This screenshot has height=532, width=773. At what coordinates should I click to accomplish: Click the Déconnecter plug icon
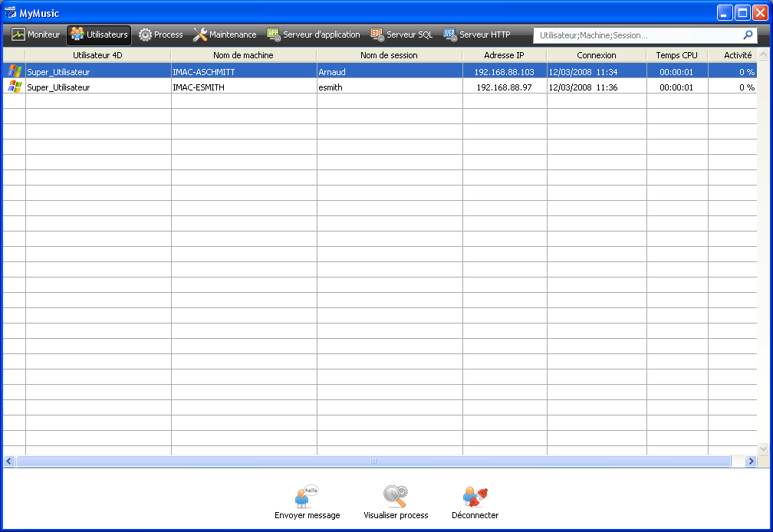(475, 496)
